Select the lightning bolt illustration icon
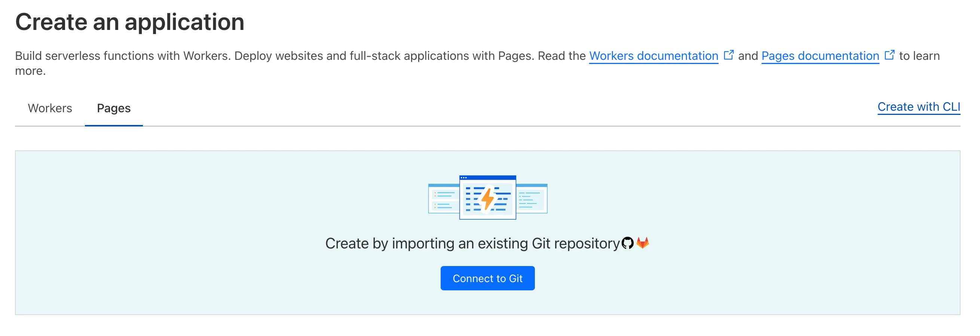The height and width of the screenshot is (336, 980). coord(488,199)
